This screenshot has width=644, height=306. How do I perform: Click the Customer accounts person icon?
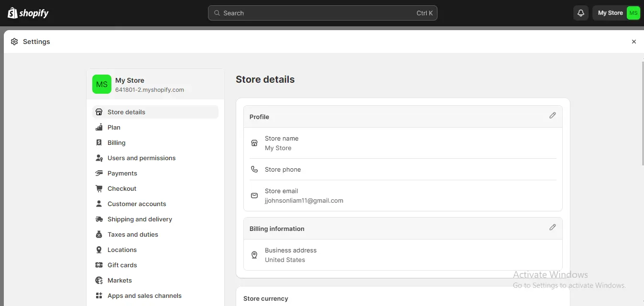coord(99,204)
